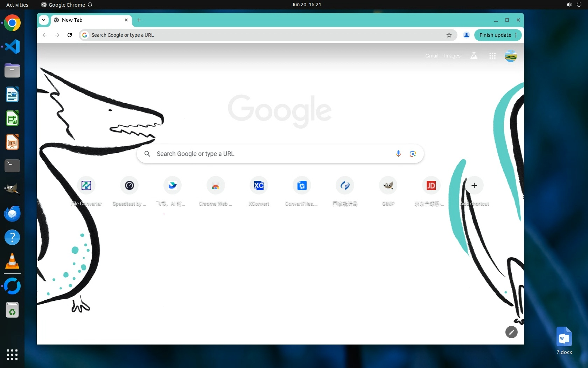Open the XConvert shortcut
Image resolution: width=588 pixels, height=368 pixels.
tap(259, 186)
